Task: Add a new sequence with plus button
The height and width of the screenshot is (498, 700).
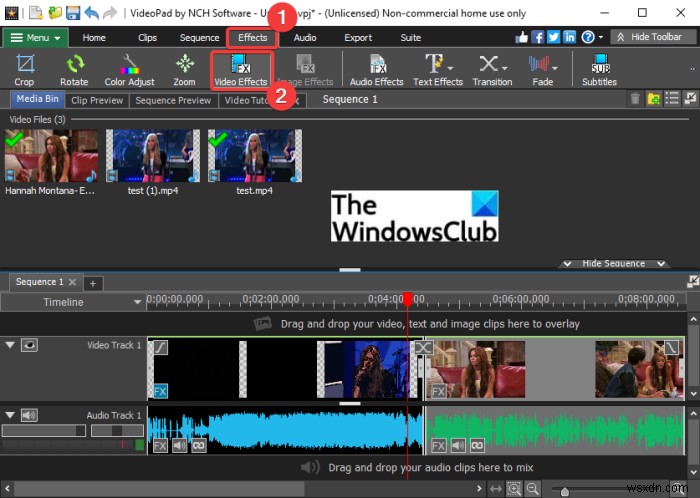Action: [93, 283]
